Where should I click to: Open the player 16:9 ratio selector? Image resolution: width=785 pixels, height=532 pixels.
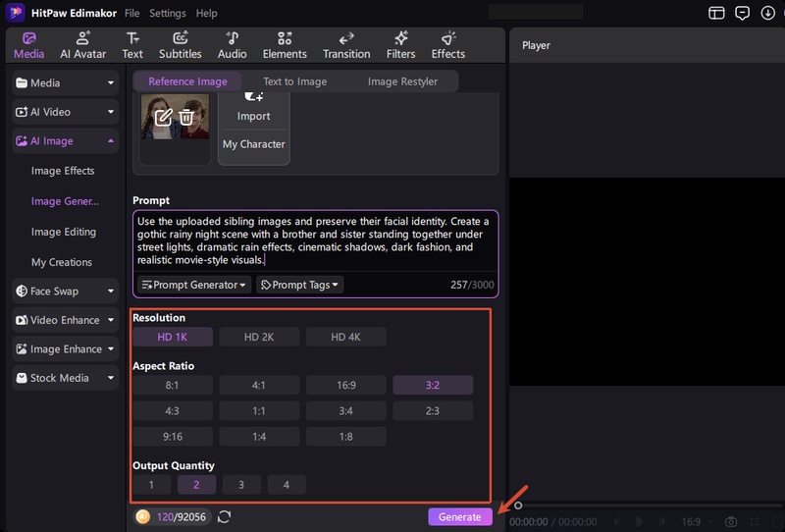point(696,521)
